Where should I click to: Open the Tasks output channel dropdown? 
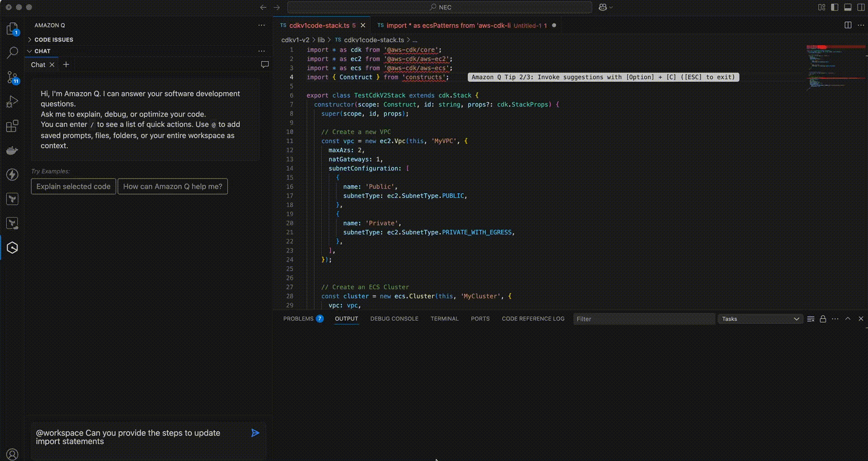click(759, 319)
